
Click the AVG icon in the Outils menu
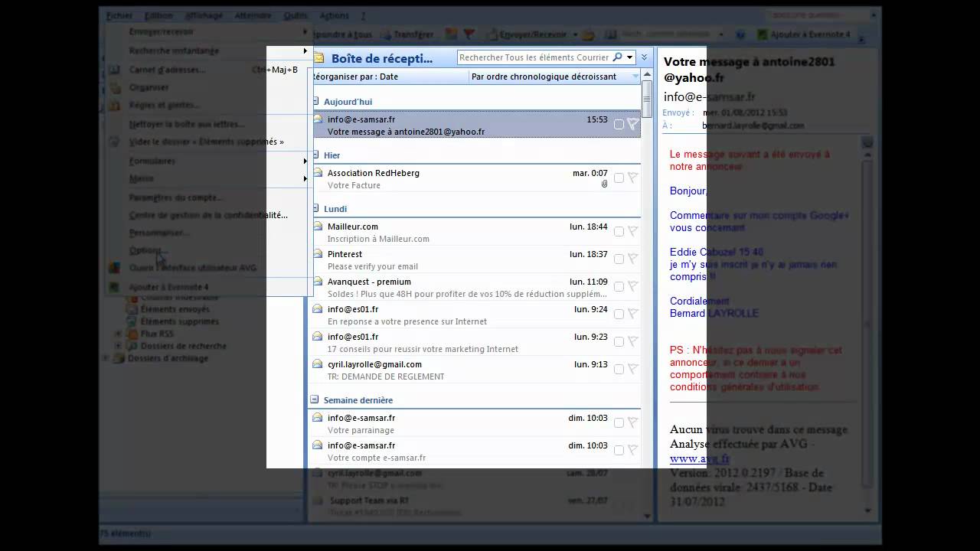[x=115, y=268]
